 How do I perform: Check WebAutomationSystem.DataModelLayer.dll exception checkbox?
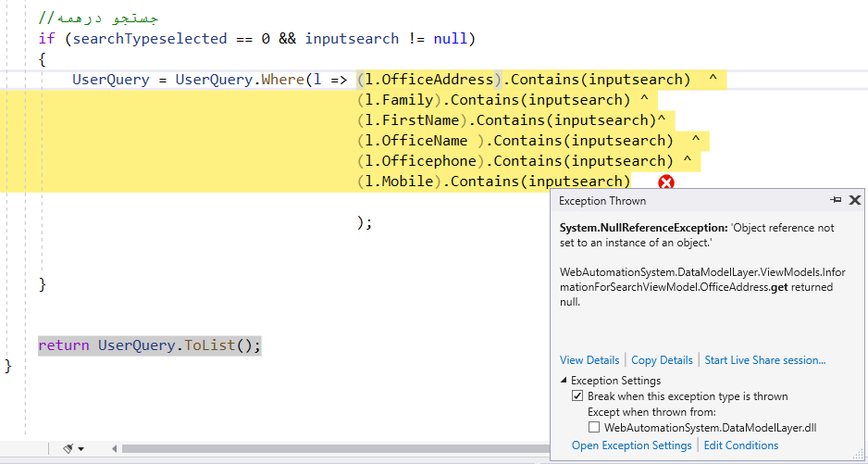pyautogui.click(x=594, y=427)
